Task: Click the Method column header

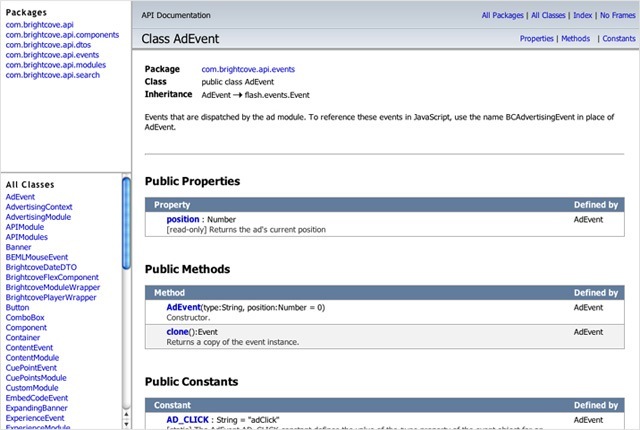Action: [169, 293]
